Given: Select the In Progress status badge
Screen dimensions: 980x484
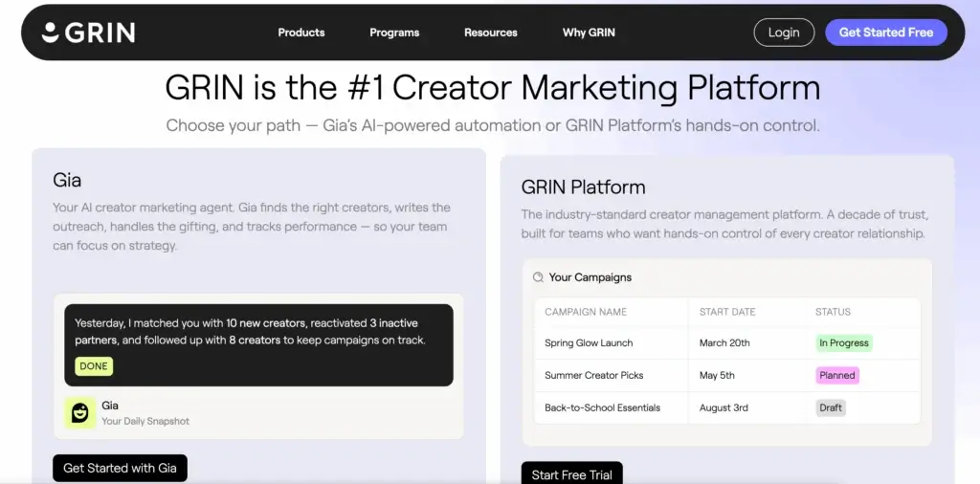Looking at the screenshot, I should pos(843,343).
